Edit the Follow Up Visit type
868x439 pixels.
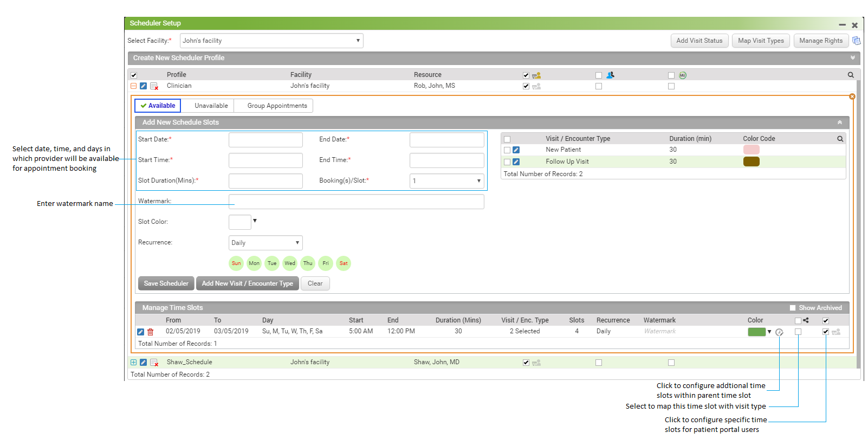click(x=516, y=162)
